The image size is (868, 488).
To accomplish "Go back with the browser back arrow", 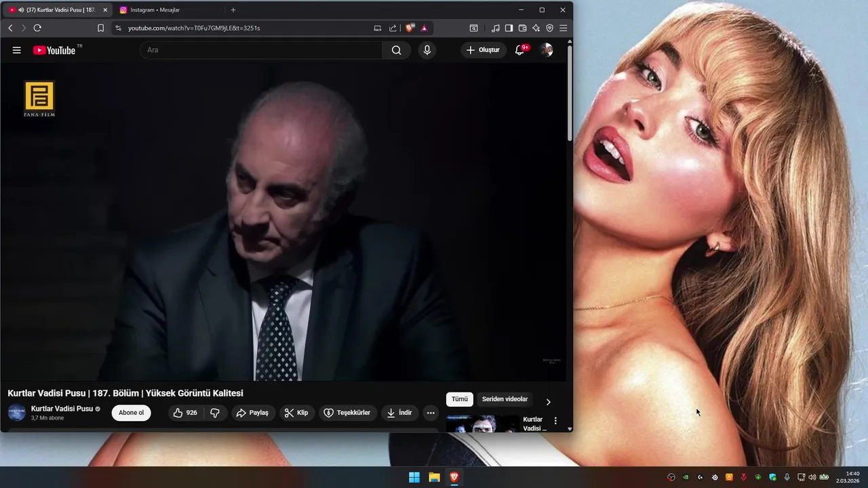I will [10, 28].
